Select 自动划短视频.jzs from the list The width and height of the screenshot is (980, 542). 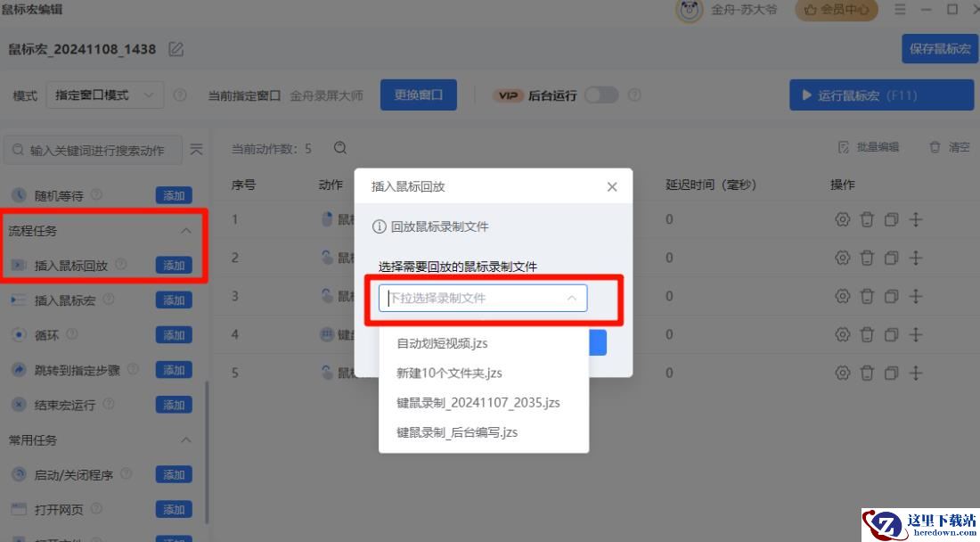(484, 343)
